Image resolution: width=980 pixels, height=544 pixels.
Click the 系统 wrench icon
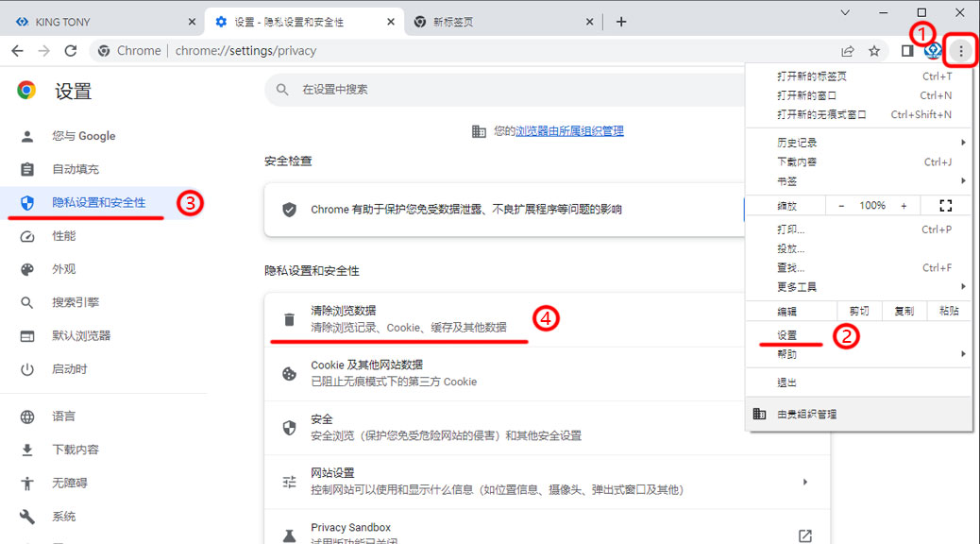pyautogui.click(x=26, y=517)
